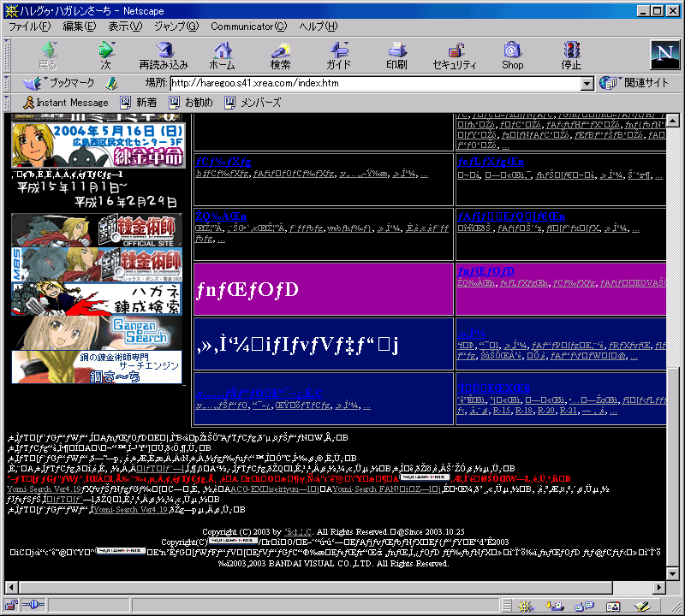Click the vertical scrollbar up arrow
Screen dimensions: 685x616
(x=673, y=120)
